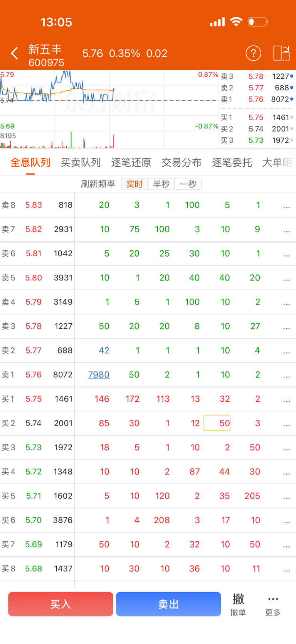This screenshot has height=644, width=296.
Task: Tap the red 买入 buy button
Action: tap(61, 604)
